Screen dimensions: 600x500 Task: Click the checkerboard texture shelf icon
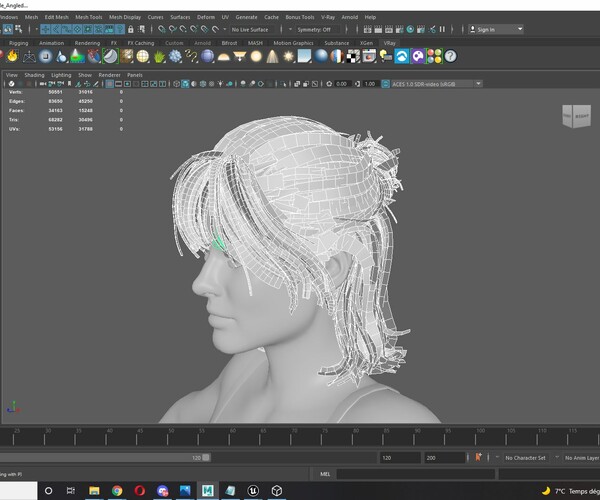353,56
